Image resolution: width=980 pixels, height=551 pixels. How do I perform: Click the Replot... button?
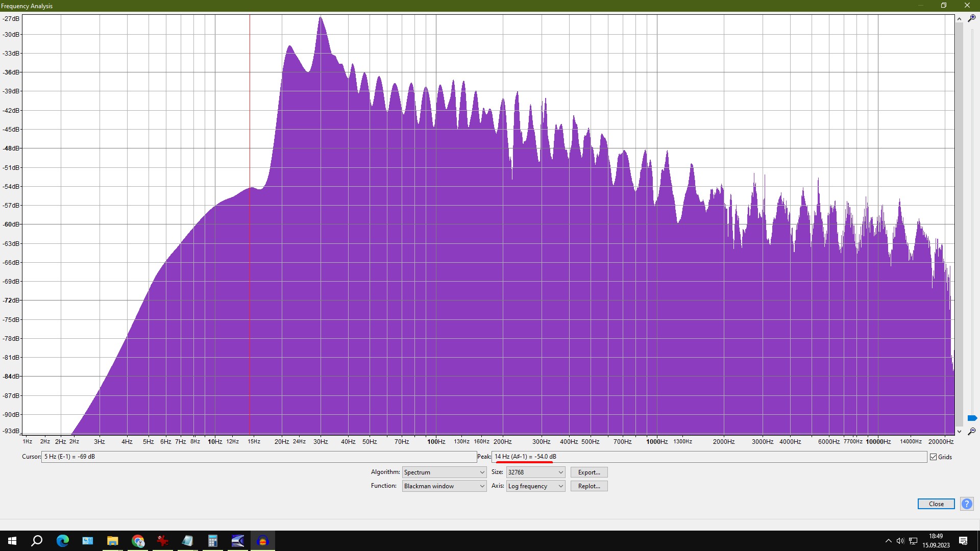[589, 486]
